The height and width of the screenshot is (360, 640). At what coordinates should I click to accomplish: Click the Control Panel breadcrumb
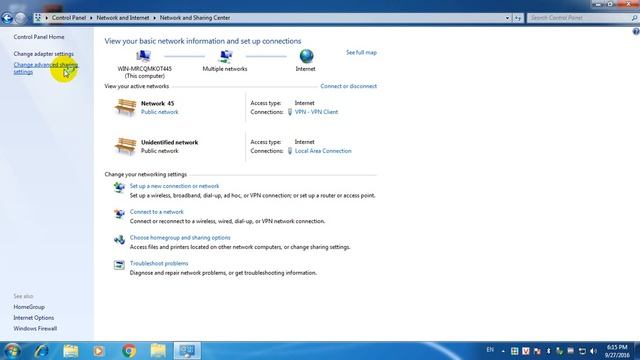(69, 18)
